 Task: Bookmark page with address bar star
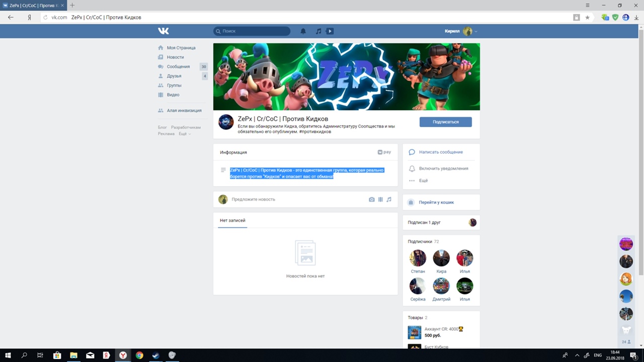(x=587, y=17)
